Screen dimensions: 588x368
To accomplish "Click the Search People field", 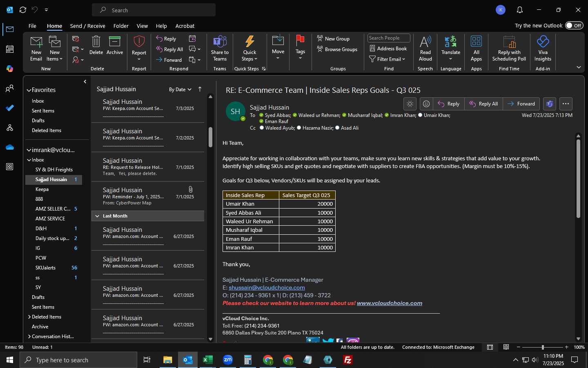I will click(389, 38).
